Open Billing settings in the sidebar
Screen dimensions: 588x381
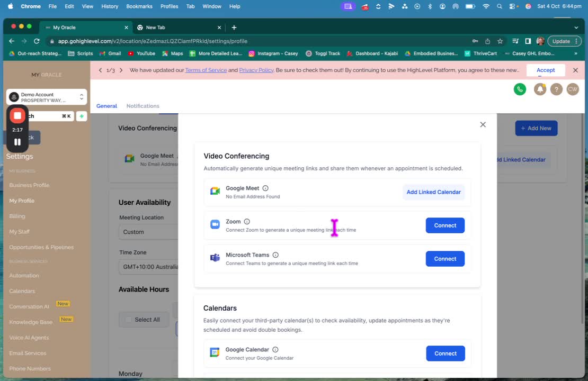(x=17, y=216)
